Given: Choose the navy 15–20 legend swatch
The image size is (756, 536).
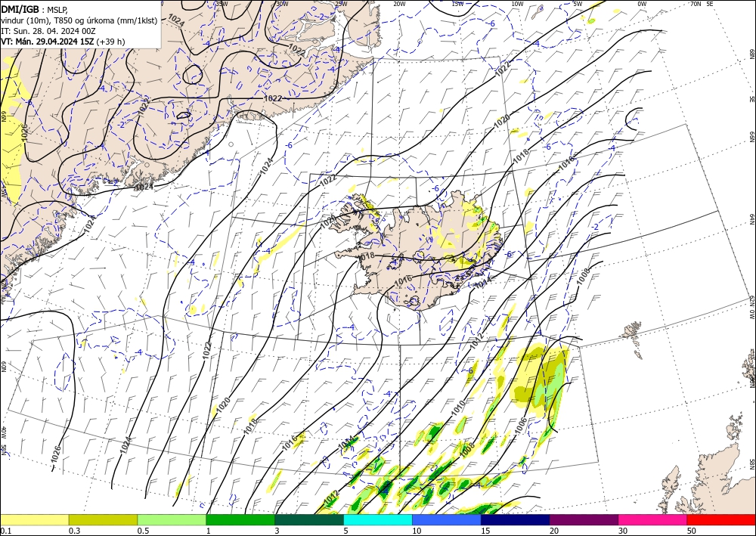Looking at the screenshot, I should pos(516,519).
